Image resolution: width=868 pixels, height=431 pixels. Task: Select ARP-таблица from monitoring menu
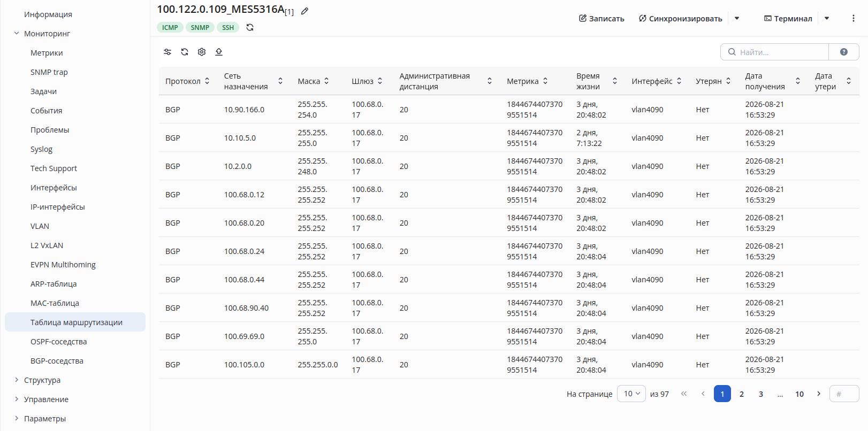54,284
